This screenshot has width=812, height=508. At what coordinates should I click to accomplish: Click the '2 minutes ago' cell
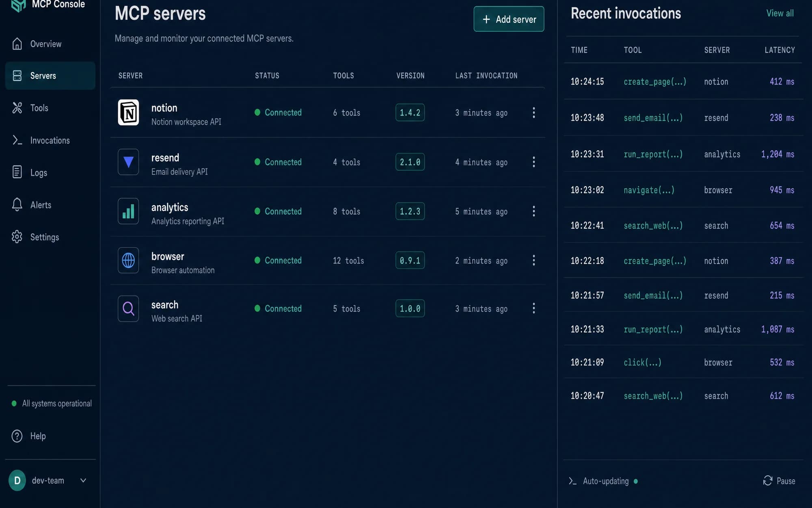point(481,261)
